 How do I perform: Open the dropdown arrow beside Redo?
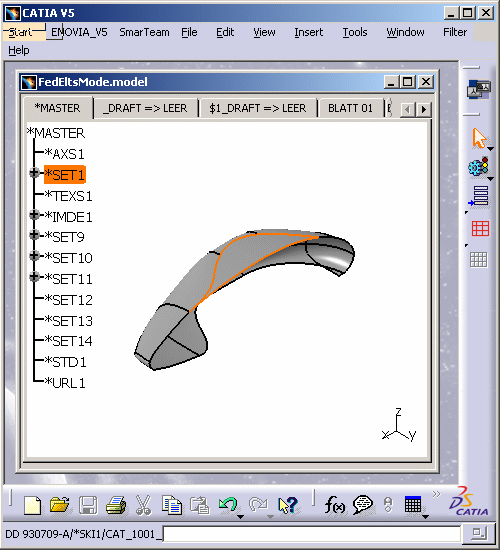click(x=270, y=517)
